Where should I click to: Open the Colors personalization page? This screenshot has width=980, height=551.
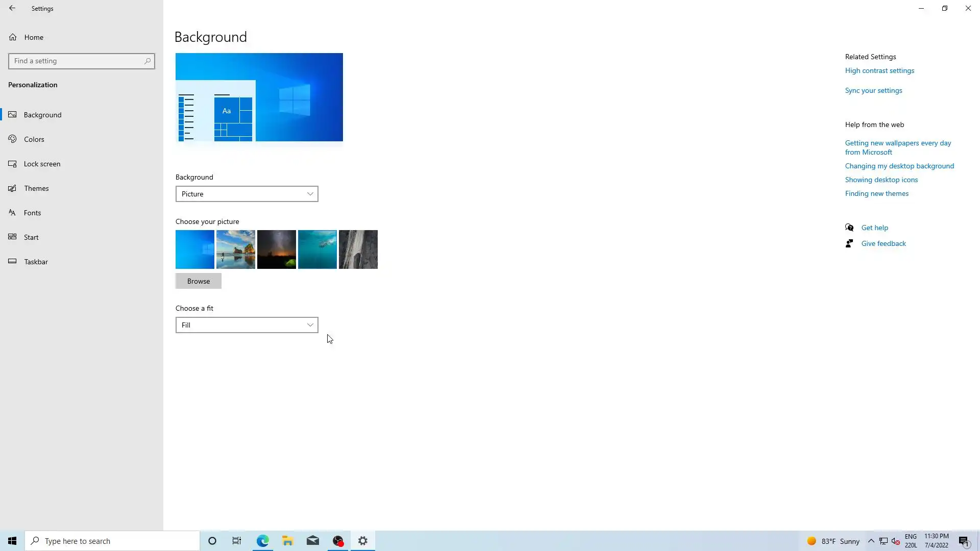pos(34,139)
